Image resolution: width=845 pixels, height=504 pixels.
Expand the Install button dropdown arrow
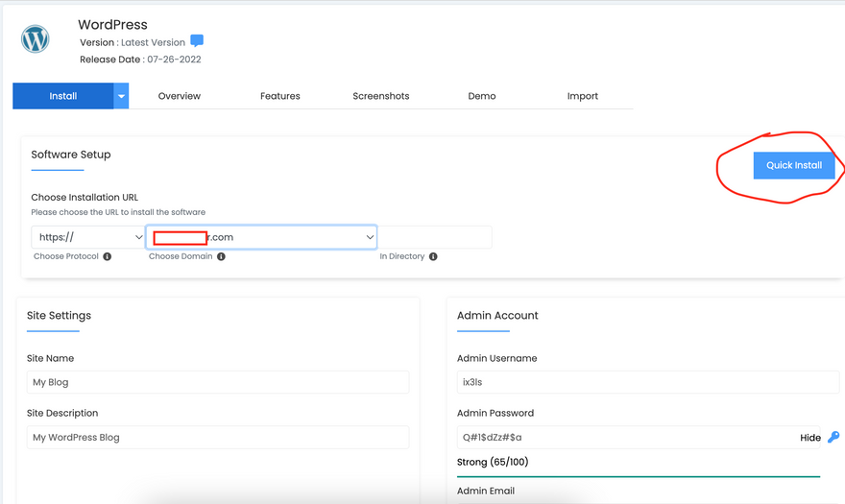tap(121, 96)
